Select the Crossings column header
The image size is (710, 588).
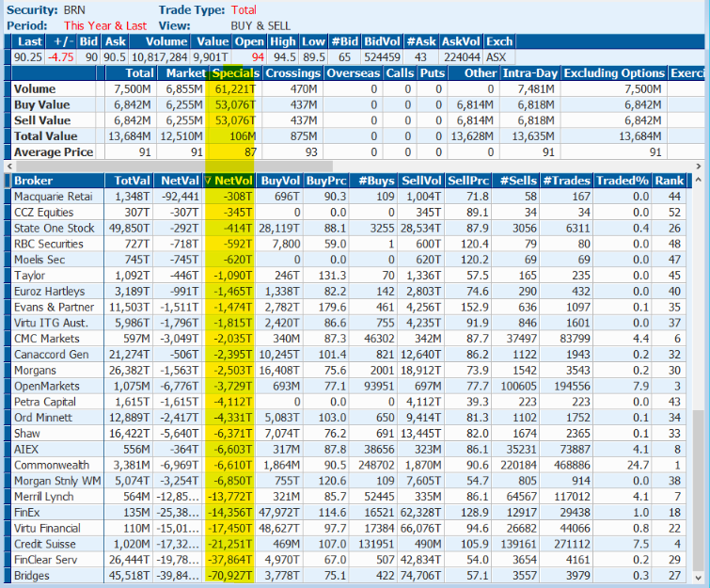click(292, 73)
